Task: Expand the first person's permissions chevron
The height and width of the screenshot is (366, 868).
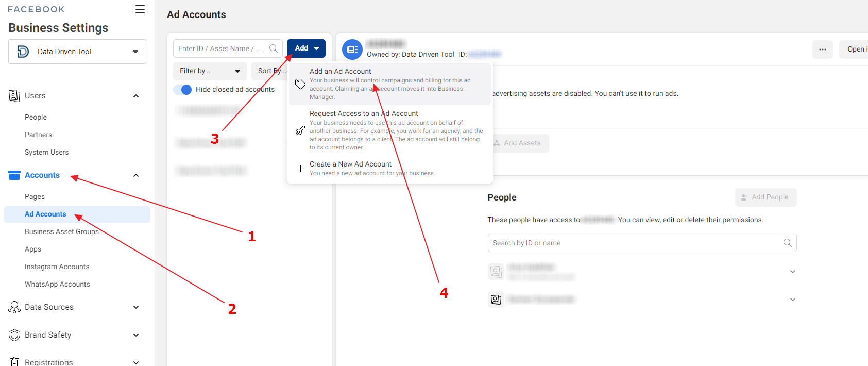Action: [x=792, y=272]
